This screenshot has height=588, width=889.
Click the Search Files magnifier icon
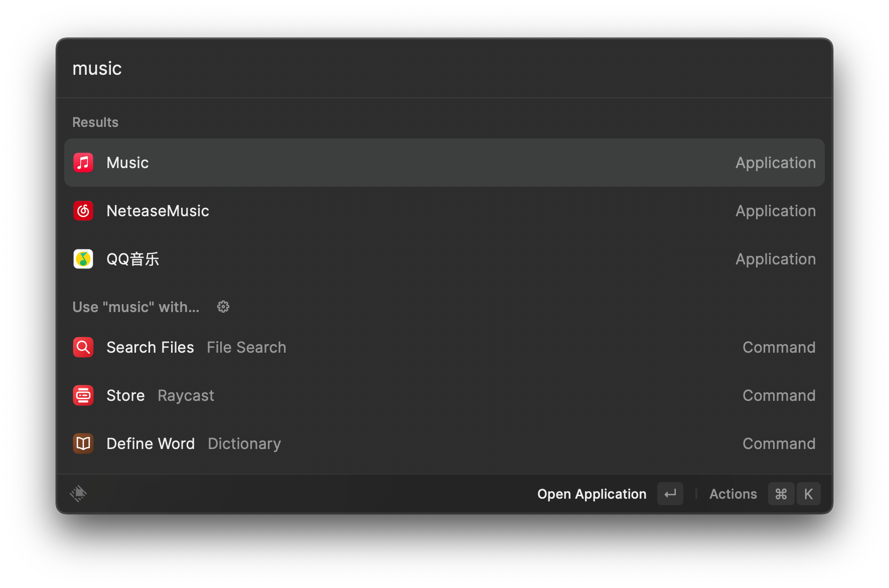pyautogui.click(x=83, y=347)
